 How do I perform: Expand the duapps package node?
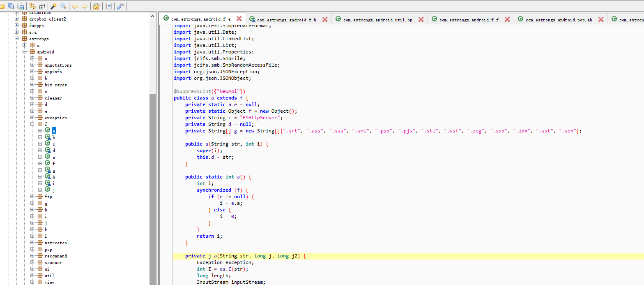(x=17, y=25)
